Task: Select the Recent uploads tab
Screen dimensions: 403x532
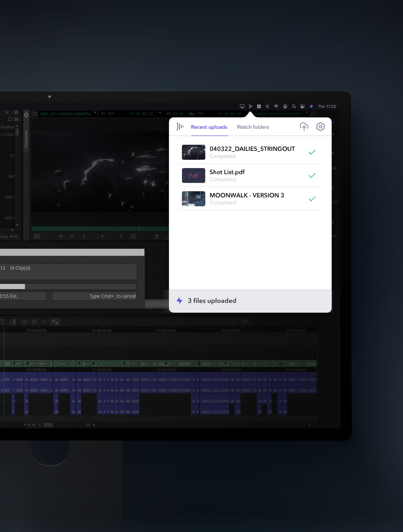Action: click(209, 127)
